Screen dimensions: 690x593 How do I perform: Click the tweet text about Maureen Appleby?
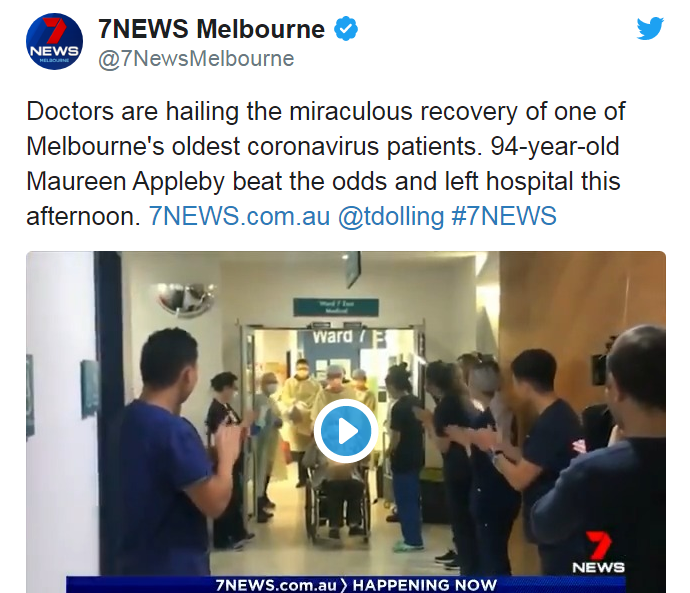click(x=325, y=164)
